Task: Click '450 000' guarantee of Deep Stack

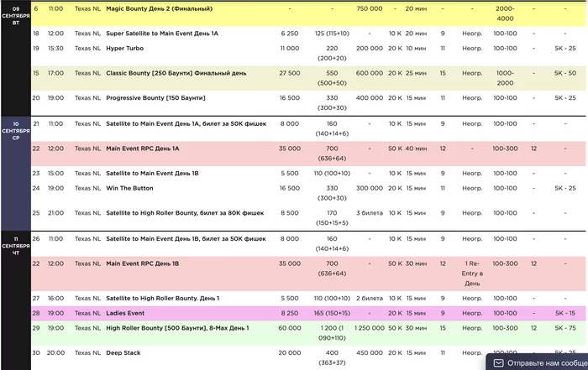Action: coord(370,352)
